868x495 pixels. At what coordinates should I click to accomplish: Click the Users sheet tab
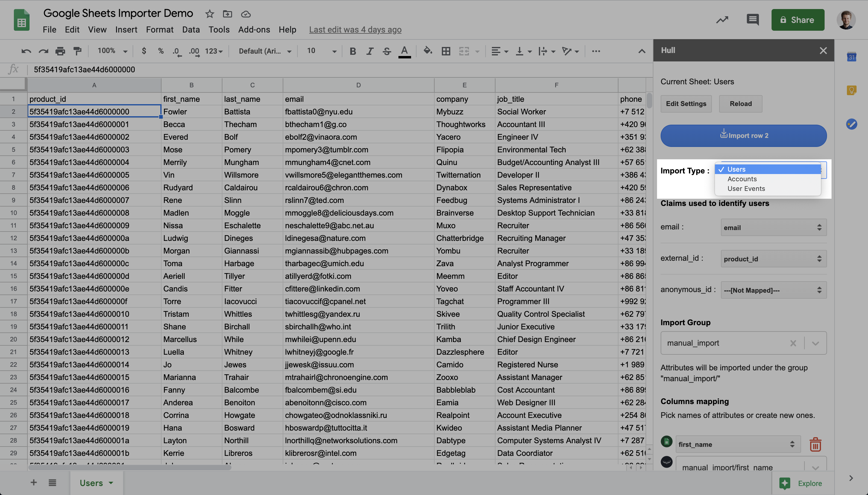coord(91,483)
